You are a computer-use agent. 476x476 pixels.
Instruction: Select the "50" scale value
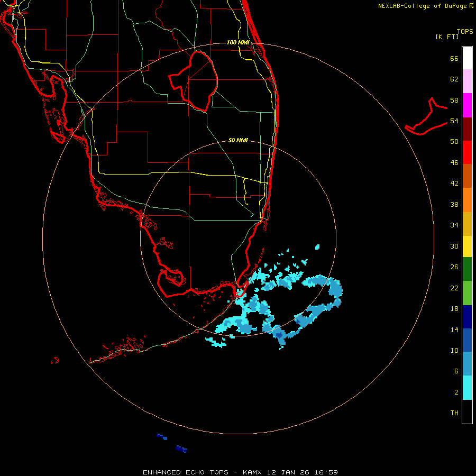[454, 142]
